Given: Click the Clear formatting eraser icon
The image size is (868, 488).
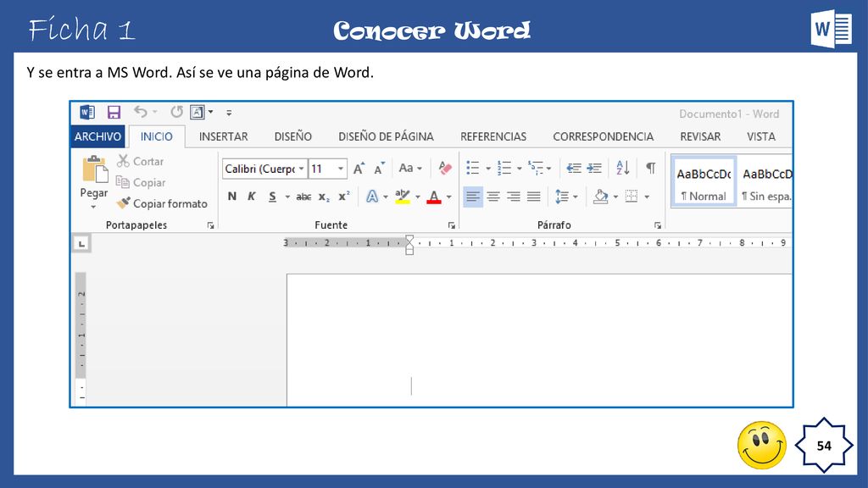Looking at the screenshot, I should pyautogui.click(x=444, y=169).
